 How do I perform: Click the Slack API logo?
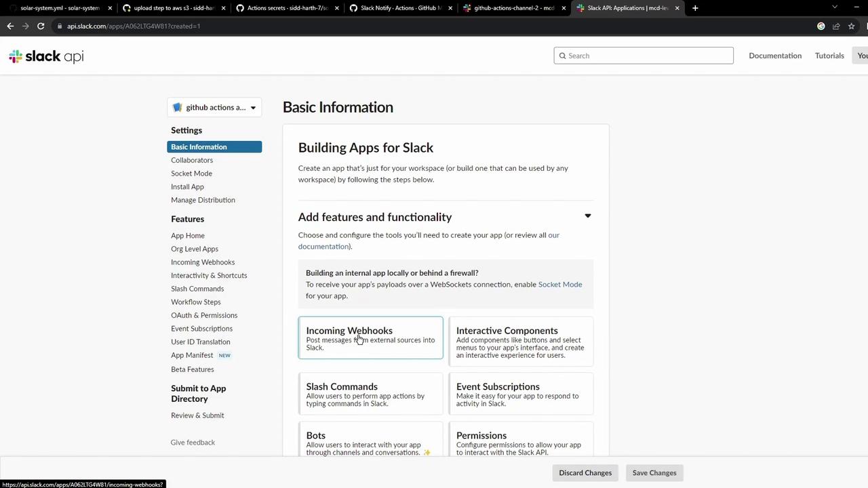click(x=46, y=56)
